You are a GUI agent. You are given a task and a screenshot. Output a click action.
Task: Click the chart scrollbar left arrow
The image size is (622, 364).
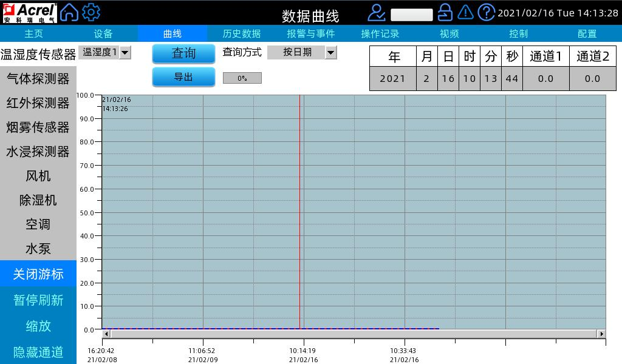point(106,334)
